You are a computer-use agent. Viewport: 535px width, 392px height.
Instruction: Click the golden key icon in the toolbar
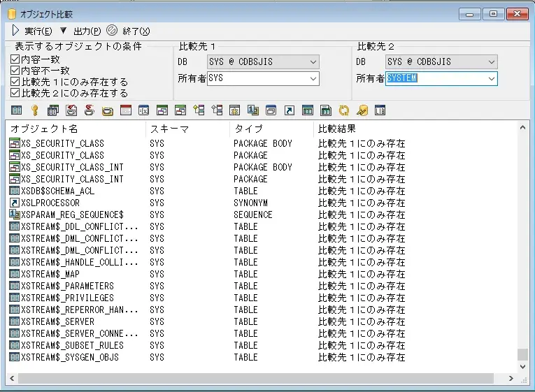click(34, 110)
